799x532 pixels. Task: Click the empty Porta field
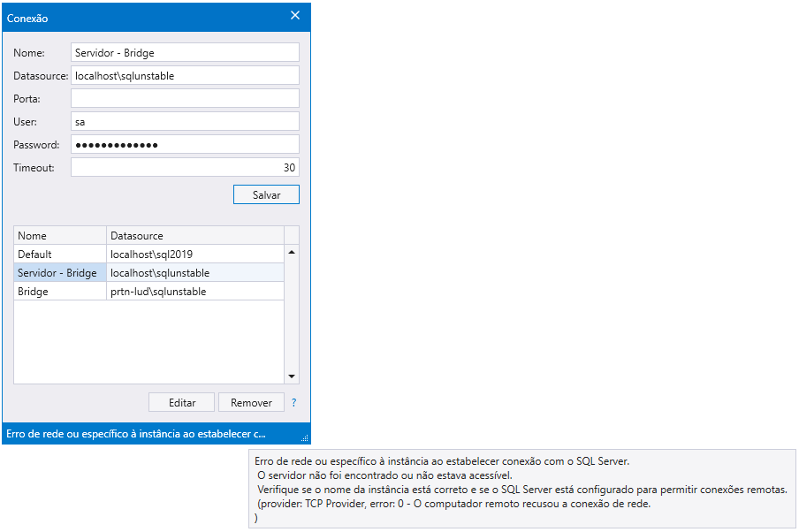185,99
